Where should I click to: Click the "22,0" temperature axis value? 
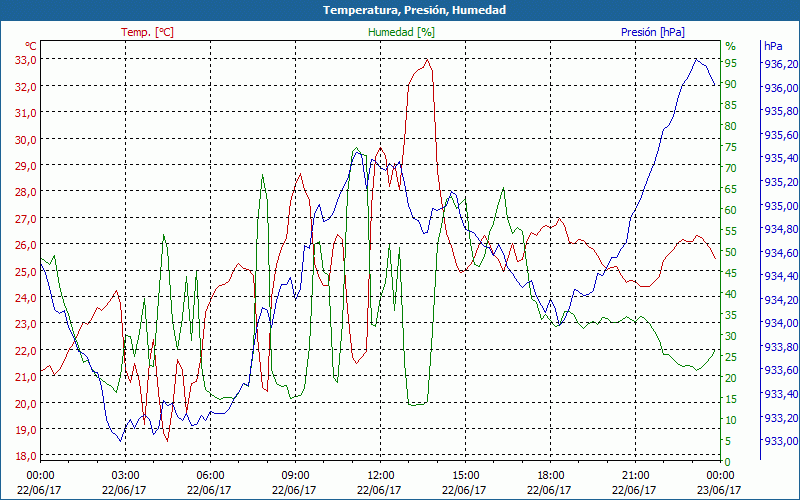tap(26, 351)
